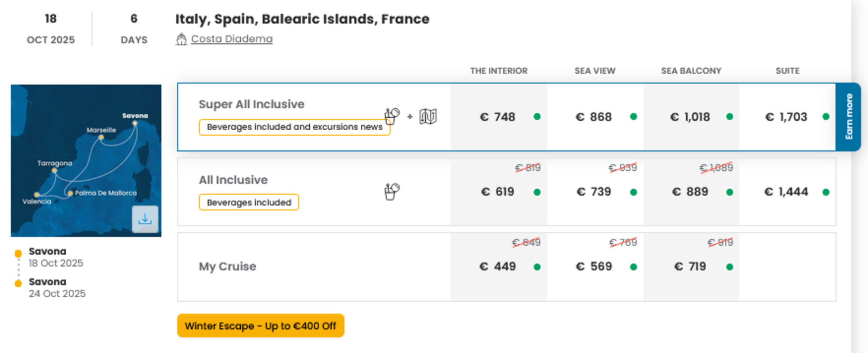Screen dimensions: 868x353
Task: Open the Costa Diadema ship link
Action: [x=231, y=39]
